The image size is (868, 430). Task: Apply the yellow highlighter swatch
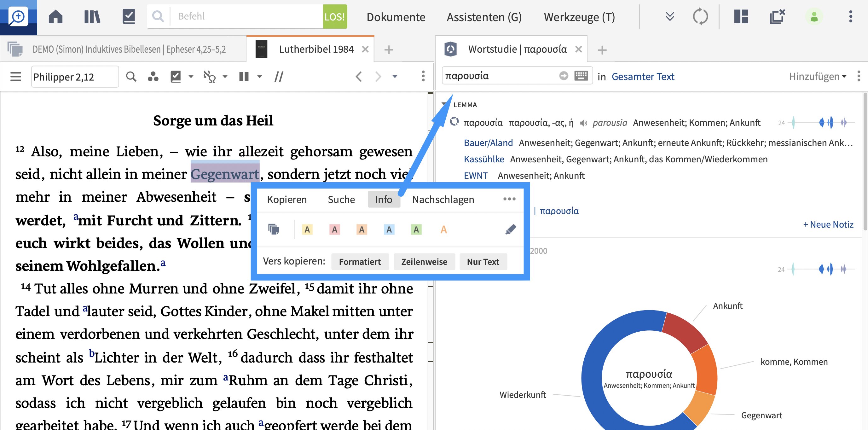point(307,230)
